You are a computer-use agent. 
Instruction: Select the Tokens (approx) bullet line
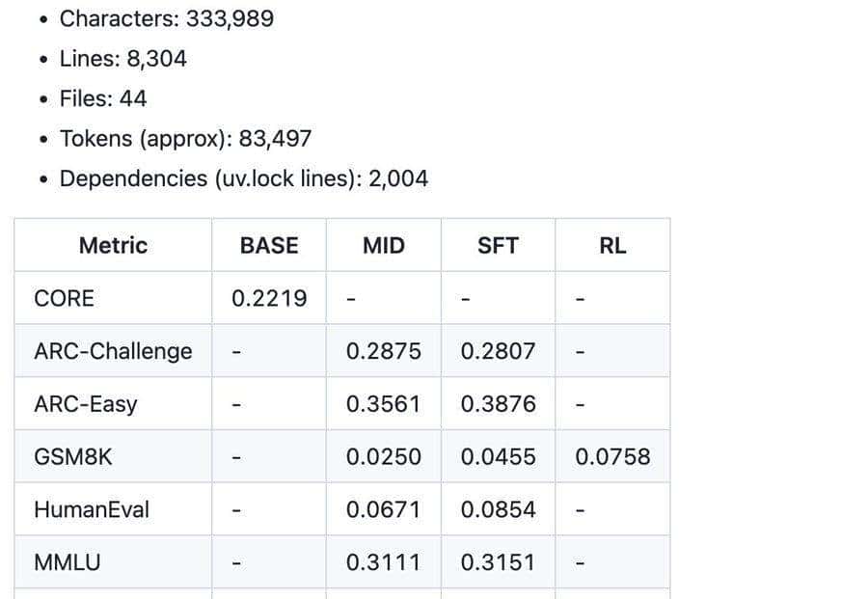tap(185, 139)
